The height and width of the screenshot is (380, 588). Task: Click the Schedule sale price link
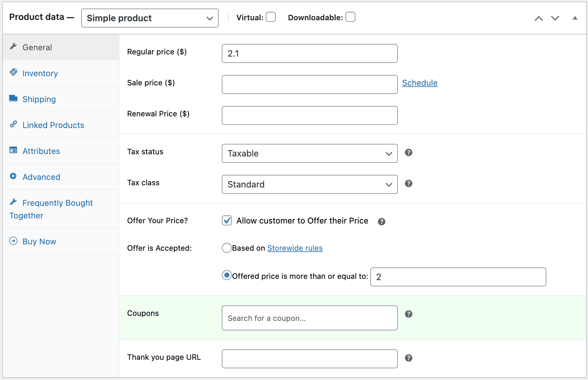[420, 83]
